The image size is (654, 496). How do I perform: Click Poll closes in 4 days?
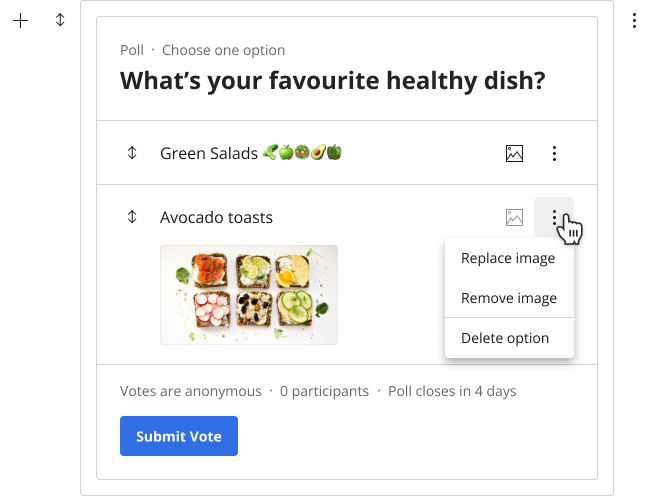(452, 391)
